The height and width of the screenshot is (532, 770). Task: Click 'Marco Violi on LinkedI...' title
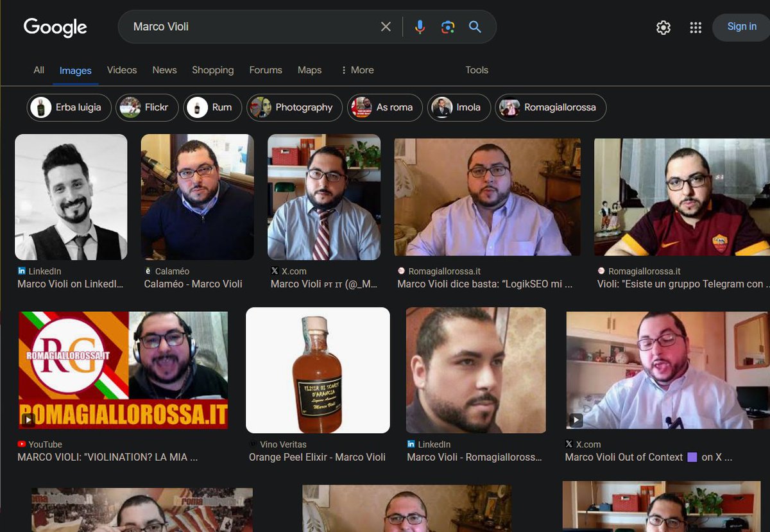click(x=71, y=284)
